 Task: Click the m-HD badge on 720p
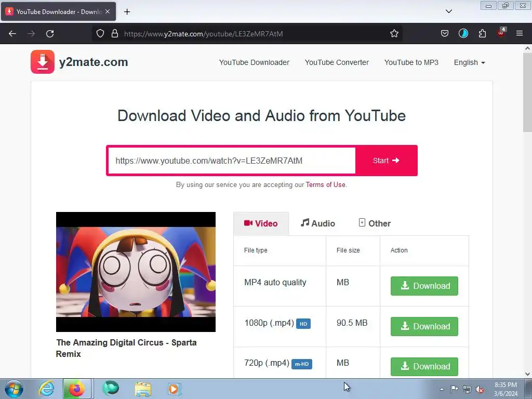click(302, 364)
